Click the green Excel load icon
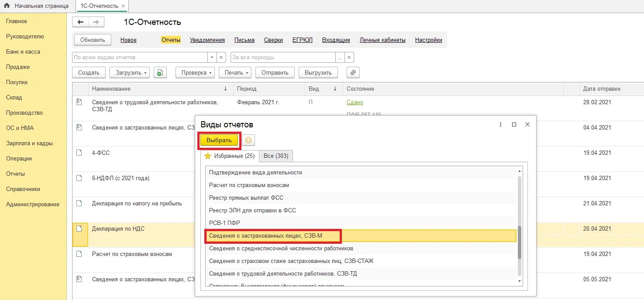This screenshot has height=300, width=644. tap(160, 72)
